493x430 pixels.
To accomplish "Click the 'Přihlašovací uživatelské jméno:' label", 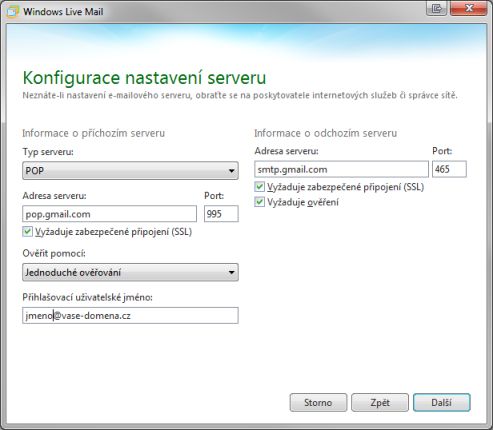I will 87,297.
